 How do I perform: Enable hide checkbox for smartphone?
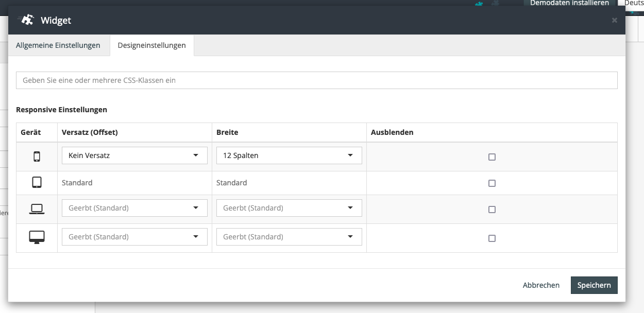tap(492, 157)
